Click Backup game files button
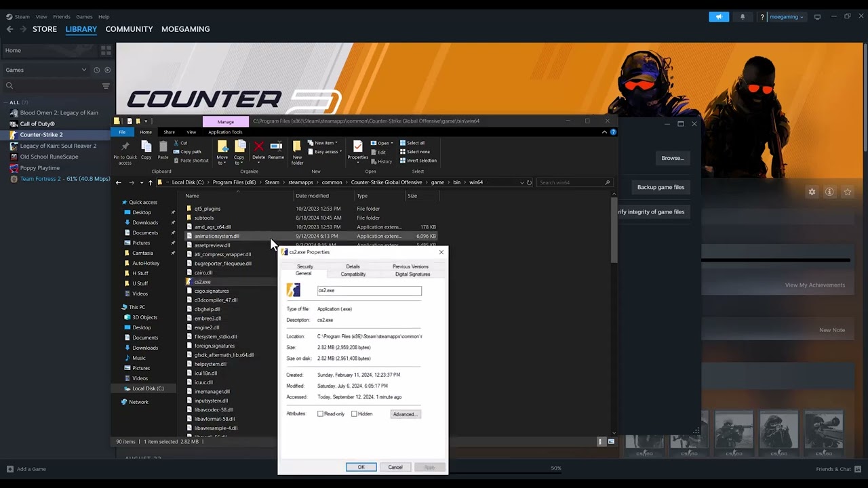 coord(660,187)
